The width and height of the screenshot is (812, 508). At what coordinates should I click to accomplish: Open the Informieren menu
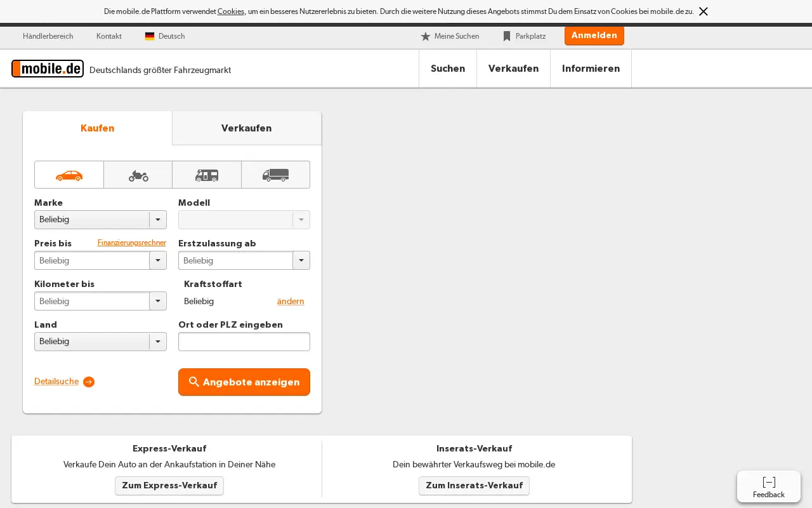click(x=591, y=69)
